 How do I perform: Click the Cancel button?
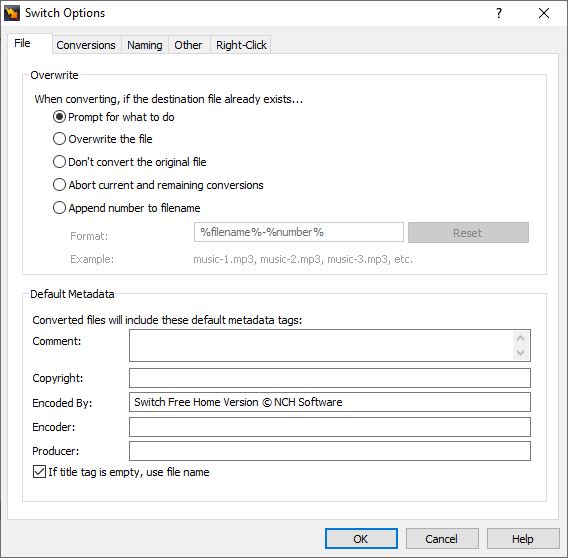[x=442, y=539]
